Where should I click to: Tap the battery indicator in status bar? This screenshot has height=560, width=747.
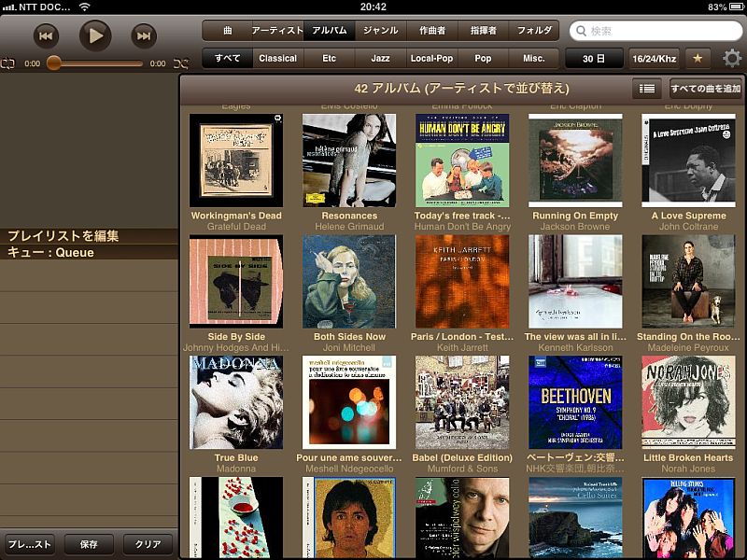[x=737, y=7]
